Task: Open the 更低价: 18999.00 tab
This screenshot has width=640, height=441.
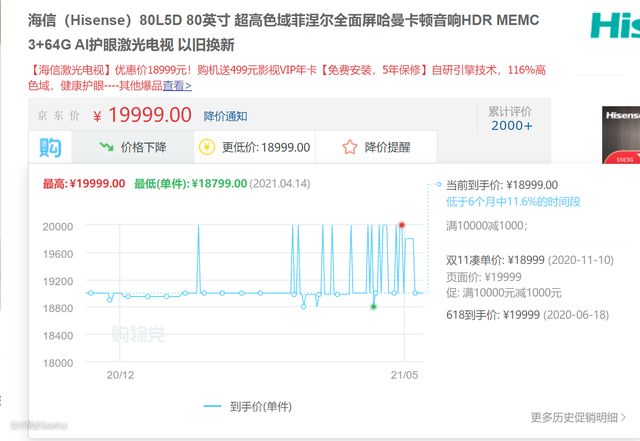Action: click(255, 147)
